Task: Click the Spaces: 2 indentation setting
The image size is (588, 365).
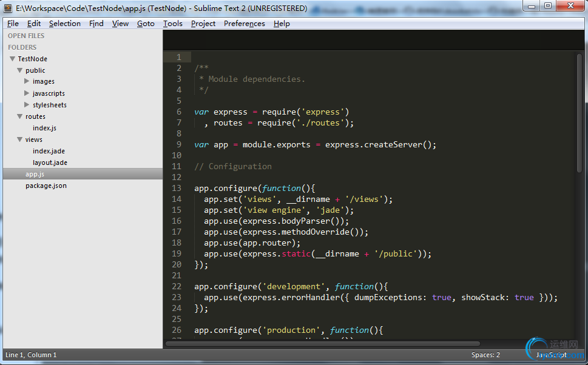Action: 485,355
